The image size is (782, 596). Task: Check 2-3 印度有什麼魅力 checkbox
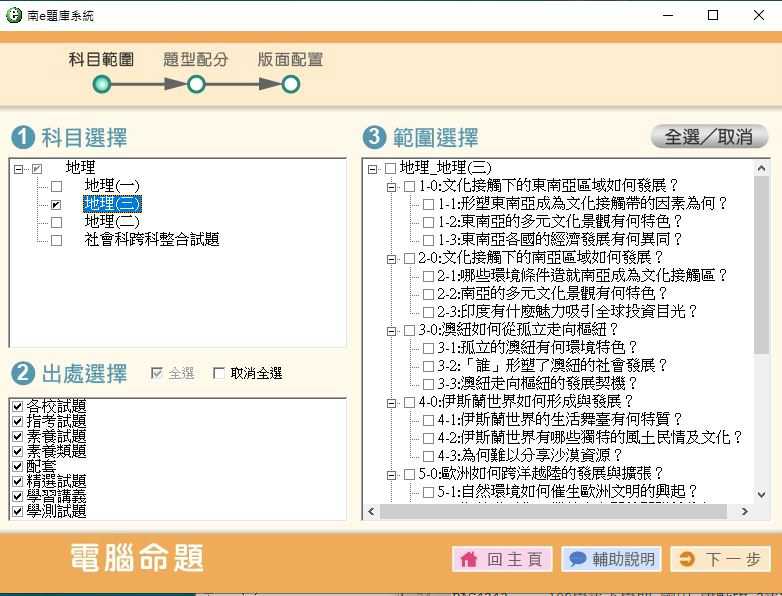428,312
